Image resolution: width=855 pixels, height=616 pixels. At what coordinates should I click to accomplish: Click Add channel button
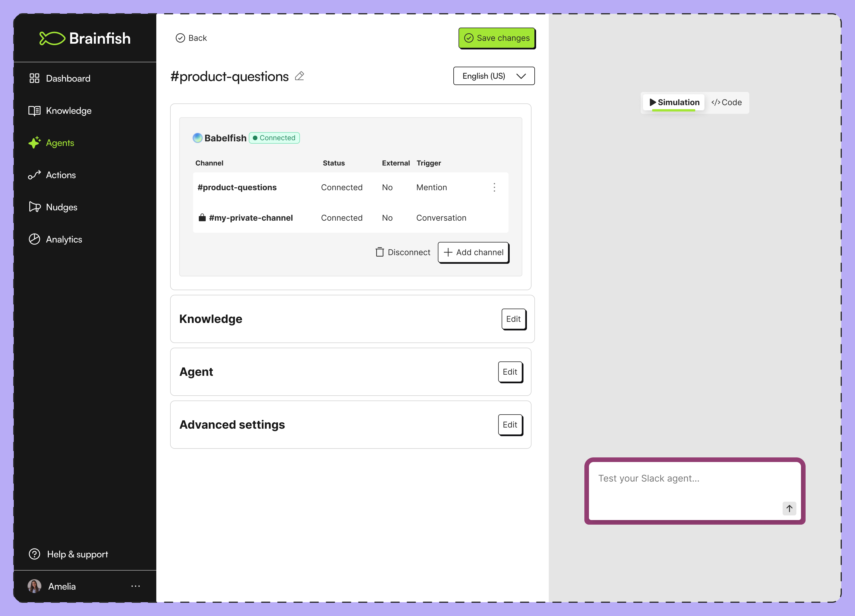pos(473,252)
